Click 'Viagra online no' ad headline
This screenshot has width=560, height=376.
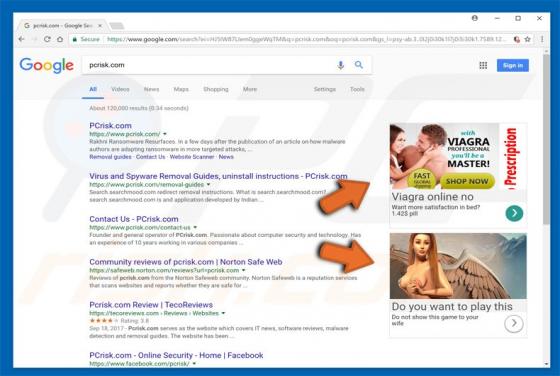pos(433,197)
